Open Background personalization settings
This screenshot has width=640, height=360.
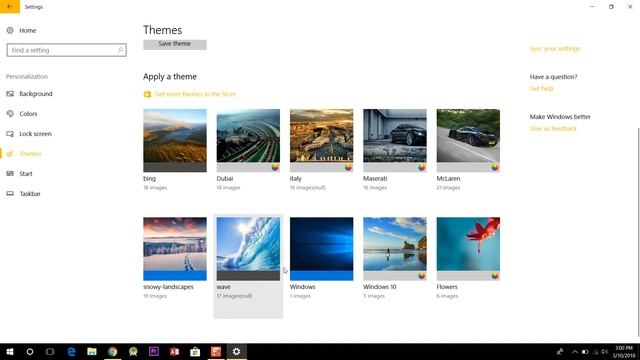pyautogui.click(x=36, y=94)
